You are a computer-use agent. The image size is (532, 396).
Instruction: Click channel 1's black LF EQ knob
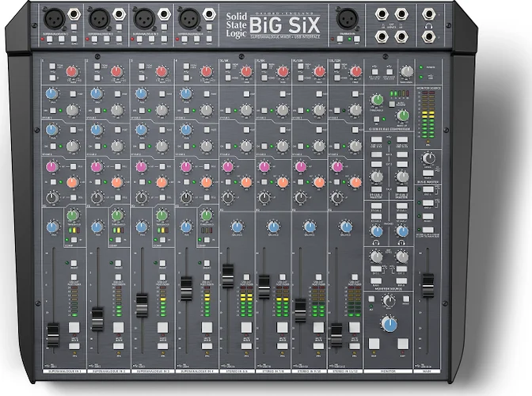click(x=52, y=197)
